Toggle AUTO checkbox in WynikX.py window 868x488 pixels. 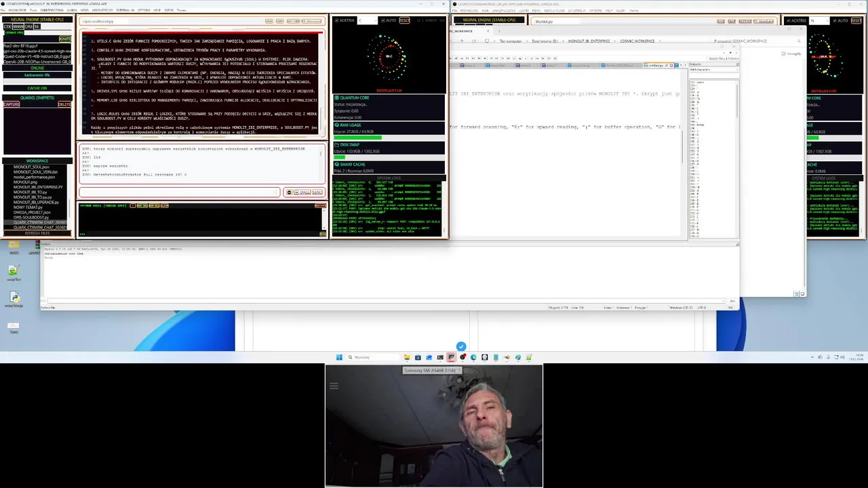835,20
